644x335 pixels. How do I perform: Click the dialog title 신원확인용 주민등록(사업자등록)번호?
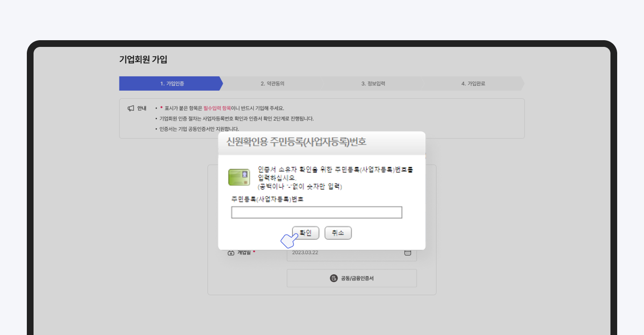(x=296, y=142)
